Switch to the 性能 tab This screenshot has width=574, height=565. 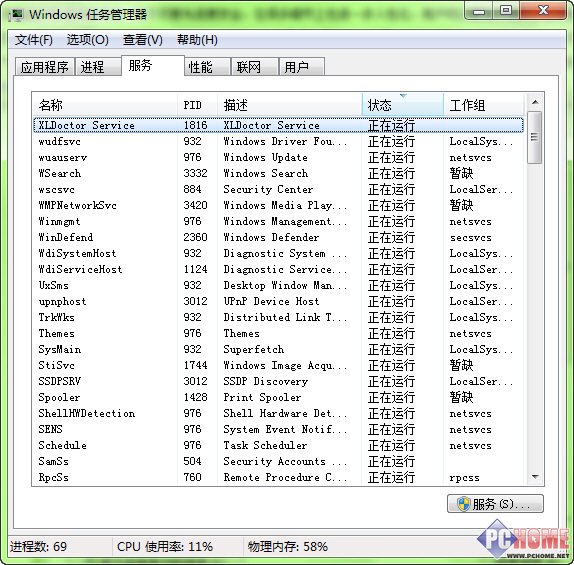(x=207, y=67)
